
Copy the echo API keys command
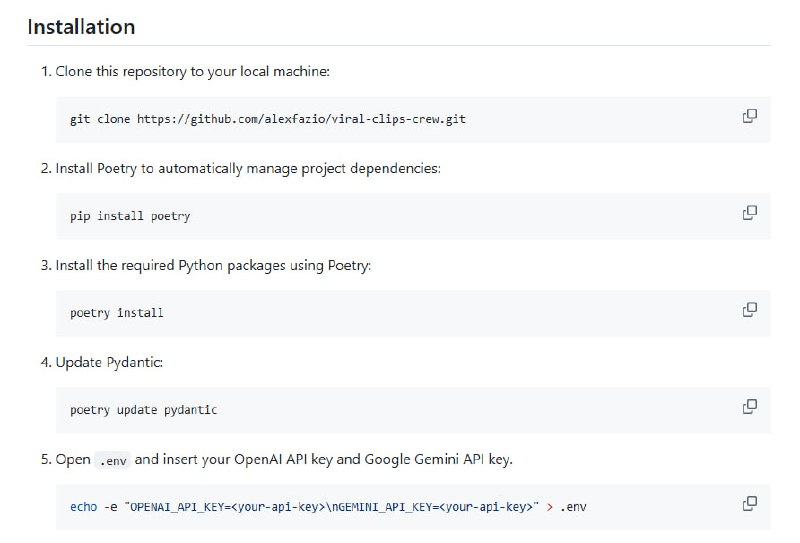[749, 503]
